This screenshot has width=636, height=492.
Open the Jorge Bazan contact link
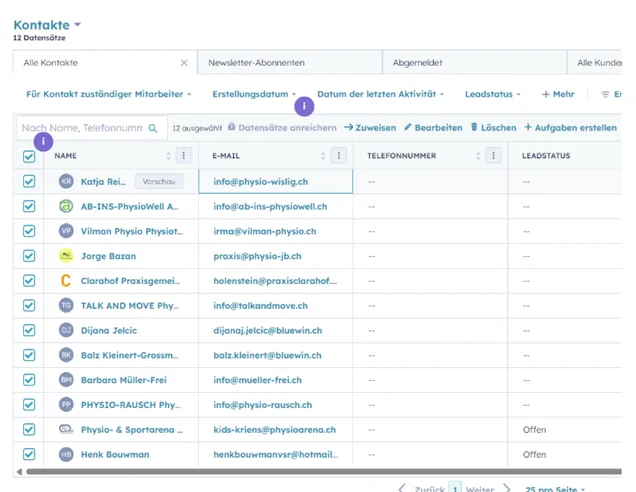[x=108, y=256]
